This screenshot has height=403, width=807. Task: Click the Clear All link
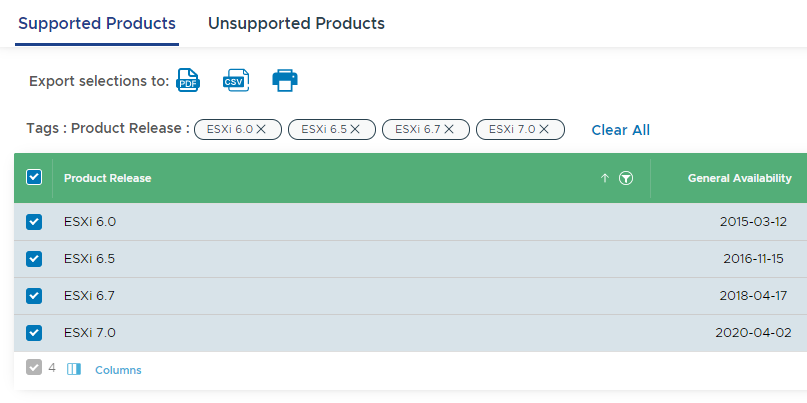click(621, 130)
